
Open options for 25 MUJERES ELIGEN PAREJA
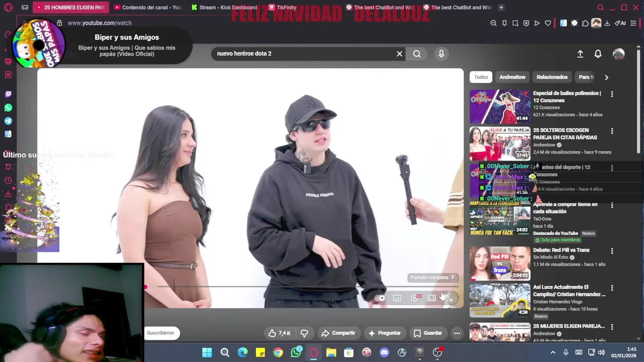pyautogui.click(x=612, y=327)
